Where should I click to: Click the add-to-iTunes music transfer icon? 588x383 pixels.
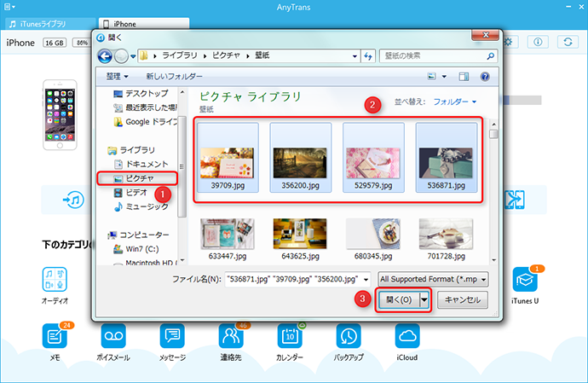73,200
